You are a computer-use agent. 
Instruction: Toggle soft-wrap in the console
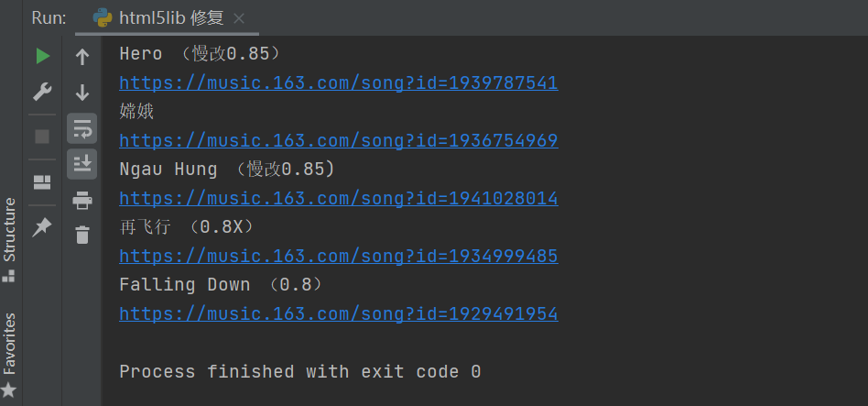[81, 128]
